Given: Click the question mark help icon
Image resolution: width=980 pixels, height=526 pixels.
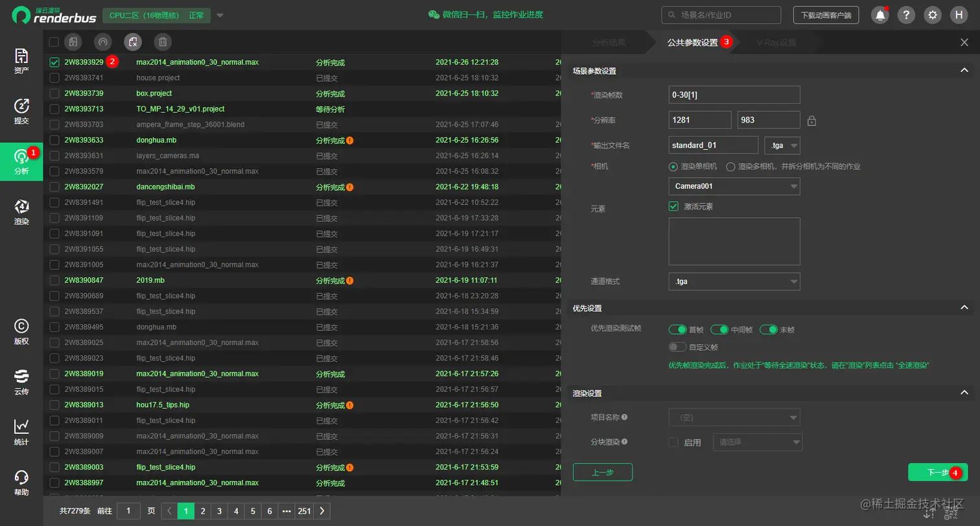Looking at the screenshot, I should [906, 15].
